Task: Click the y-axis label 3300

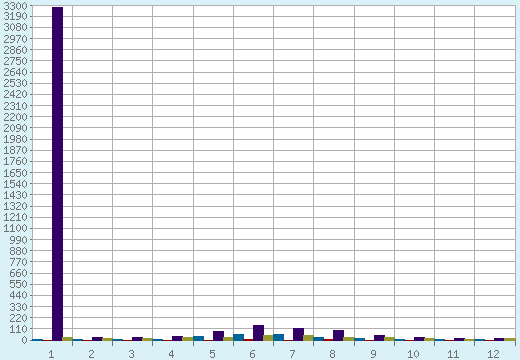Action: (x=15, y=6)
